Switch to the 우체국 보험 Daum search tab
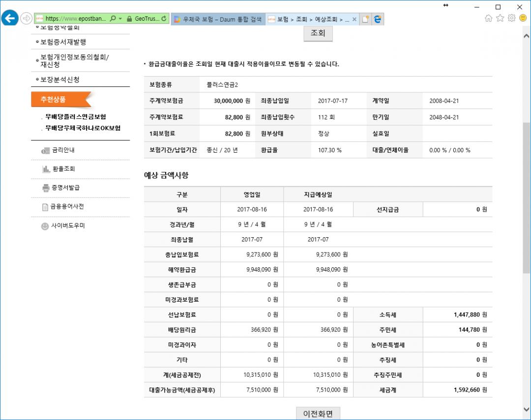The image size is (531, 420). tap(218, 19)
